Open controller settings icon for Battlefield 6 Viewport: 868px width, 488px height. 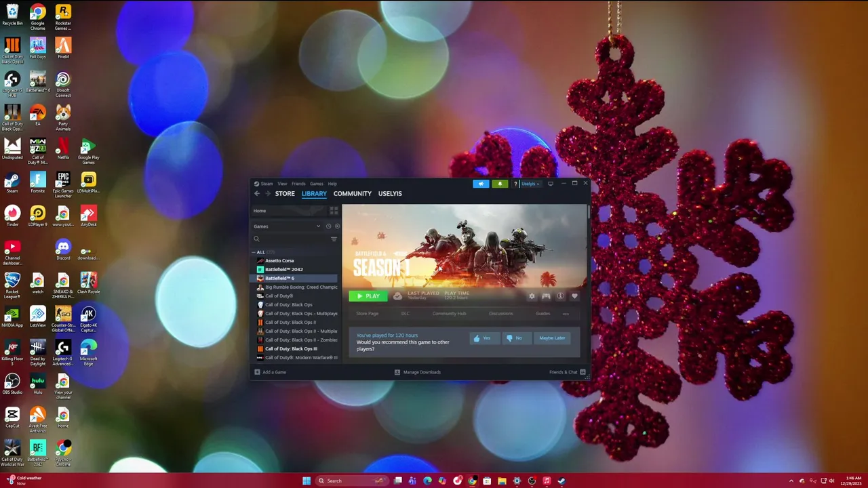point(546,296)
